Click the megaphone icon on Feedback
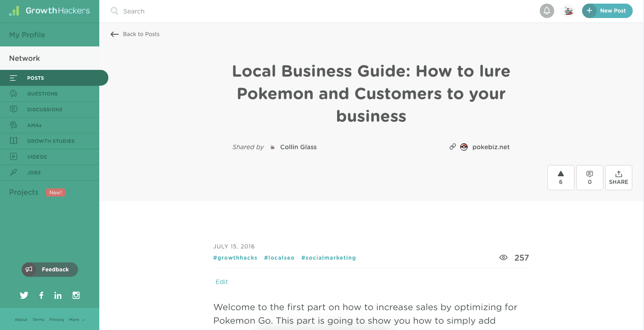644x330 pixels. (x=29, y=270)
